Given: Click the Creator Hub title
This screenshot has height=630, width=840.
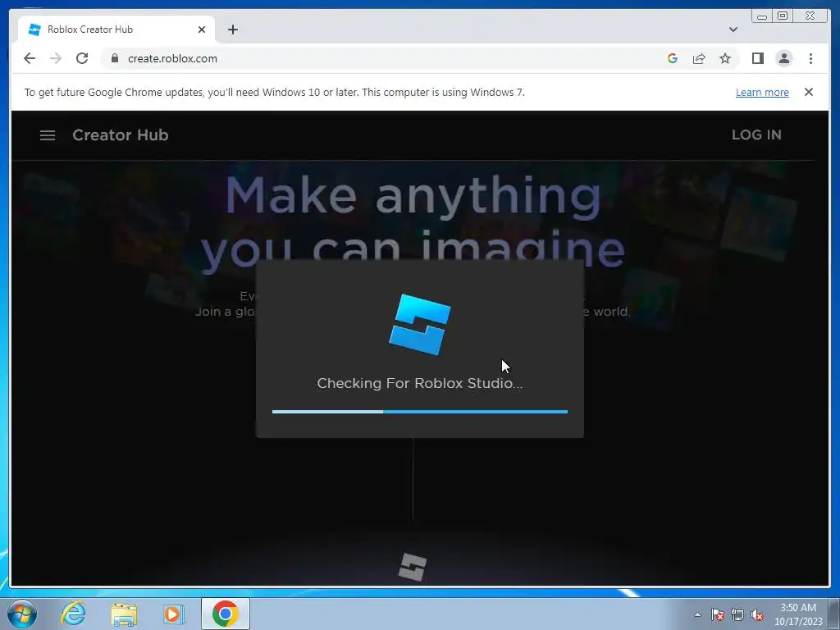Looking at the screenshot, I should [121, 135].
